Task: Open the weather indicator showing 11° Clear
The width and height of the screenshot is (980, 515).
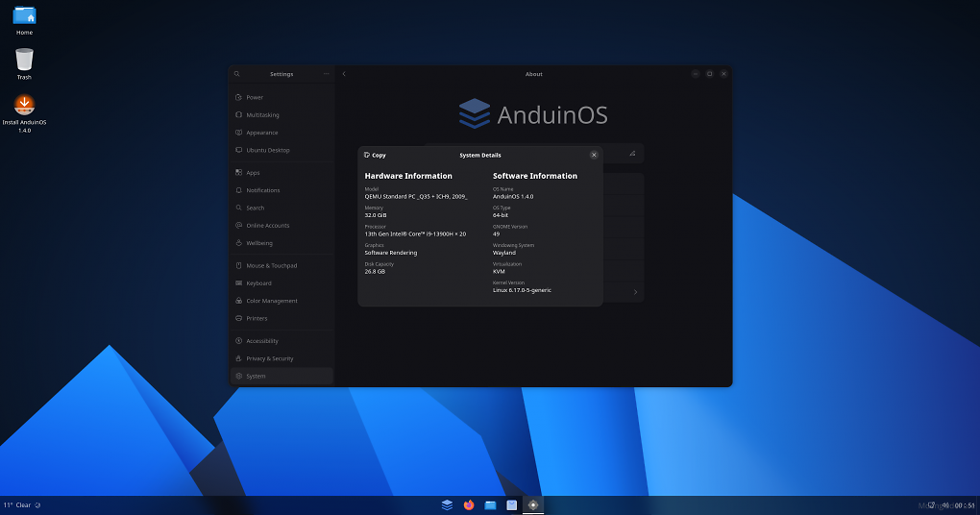Action: click(x=17, y=504)
